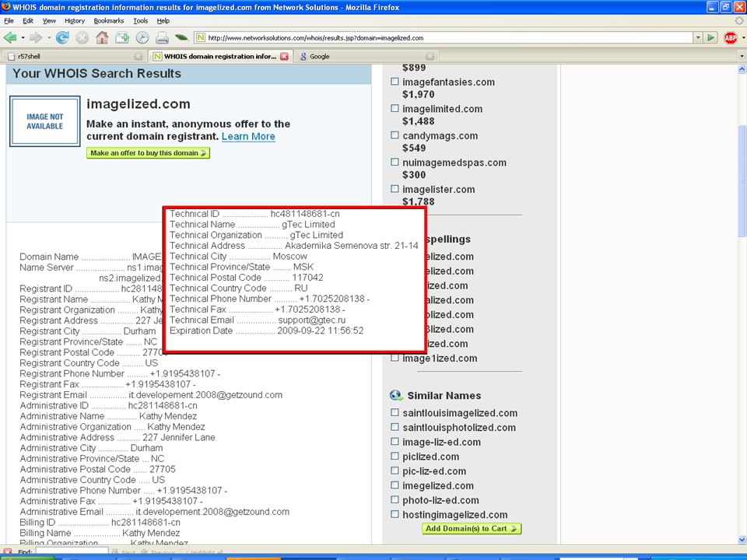Select the saintlouisimagelized.com checkbox
747x560 pixels.
pos(395,412)
